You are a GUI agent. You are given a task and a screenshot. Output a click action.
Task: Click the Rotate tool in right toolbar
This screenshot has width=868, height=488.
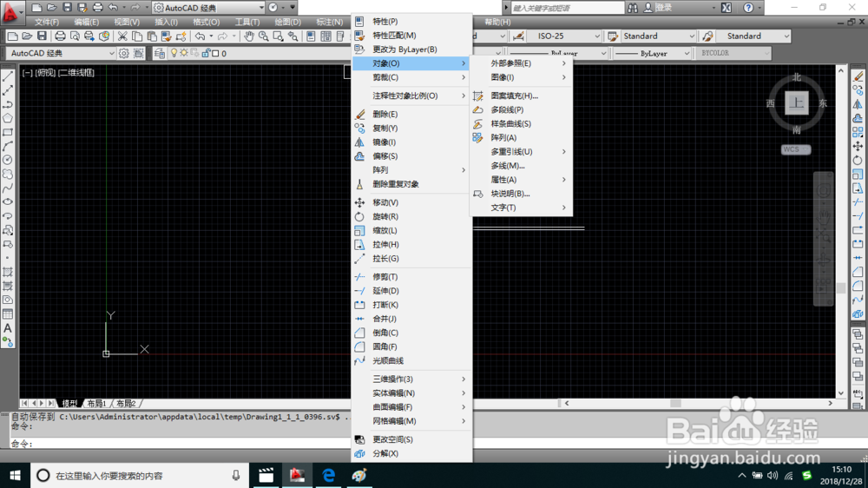[858, 160]
